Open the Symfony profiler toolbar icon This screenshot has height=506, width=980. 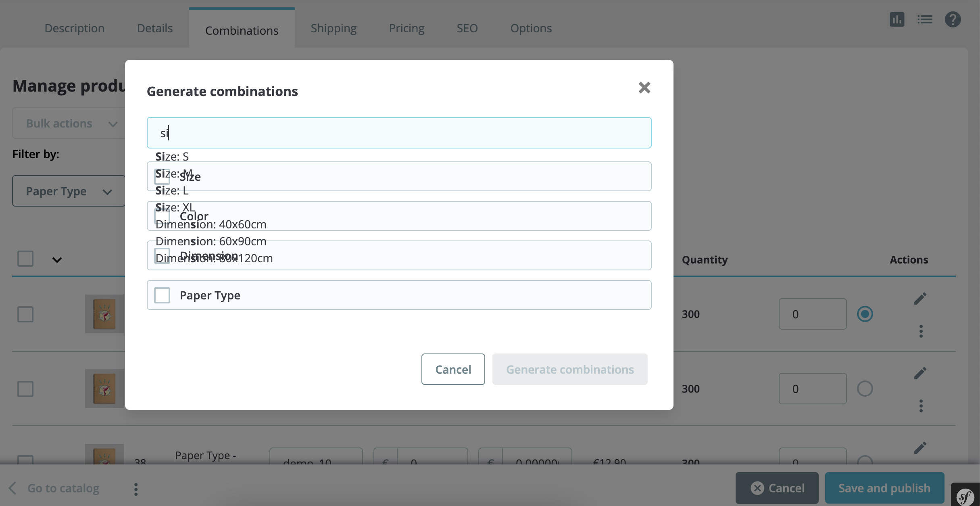966,496
